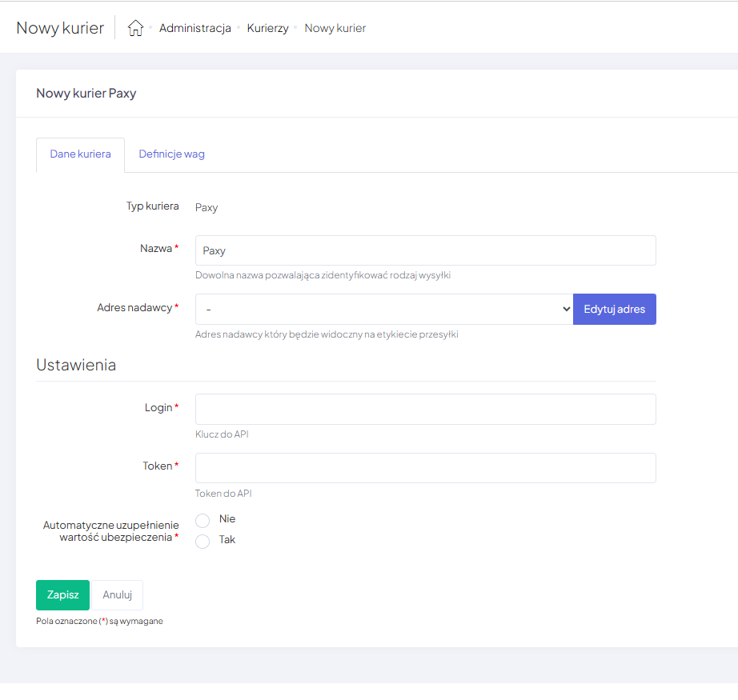This screenshot has width=738, height=700.
Task: Expand the Adres nadawcy dropdown
Action: (x=384, y=309)
